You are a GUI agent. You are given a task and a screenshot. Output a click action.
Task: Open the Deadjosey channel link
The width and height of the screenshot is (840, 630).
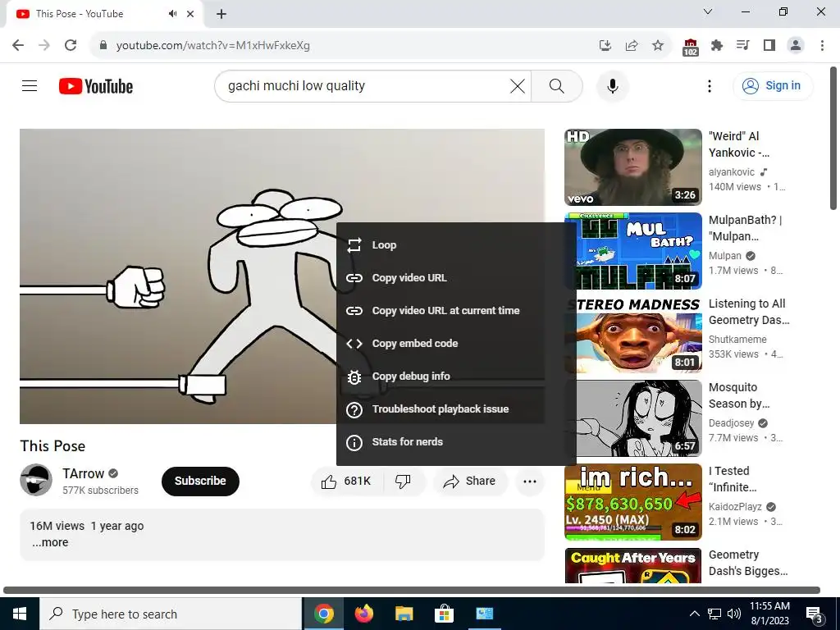click(731, 423)
